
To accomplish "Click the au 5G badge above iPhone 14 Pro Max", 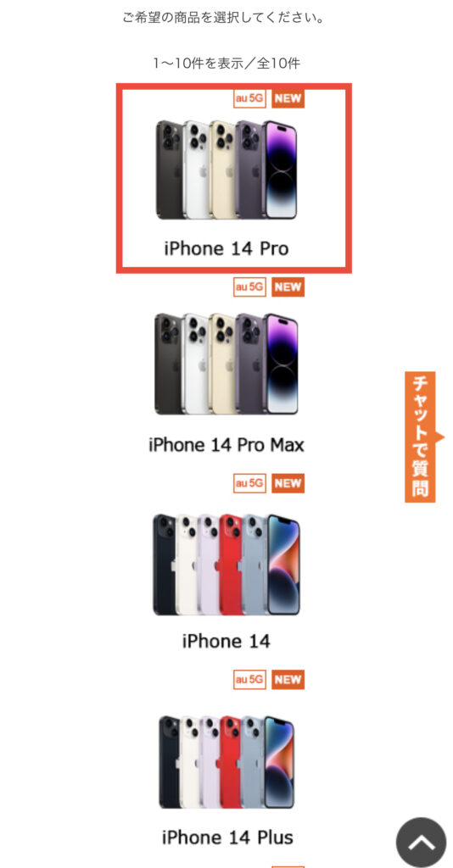I will click(x=249, y=287).
